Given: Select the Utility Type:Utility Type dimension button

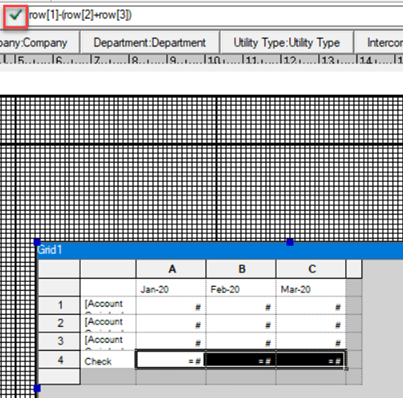Looking at the screenshot, I should tap(287, 43).
